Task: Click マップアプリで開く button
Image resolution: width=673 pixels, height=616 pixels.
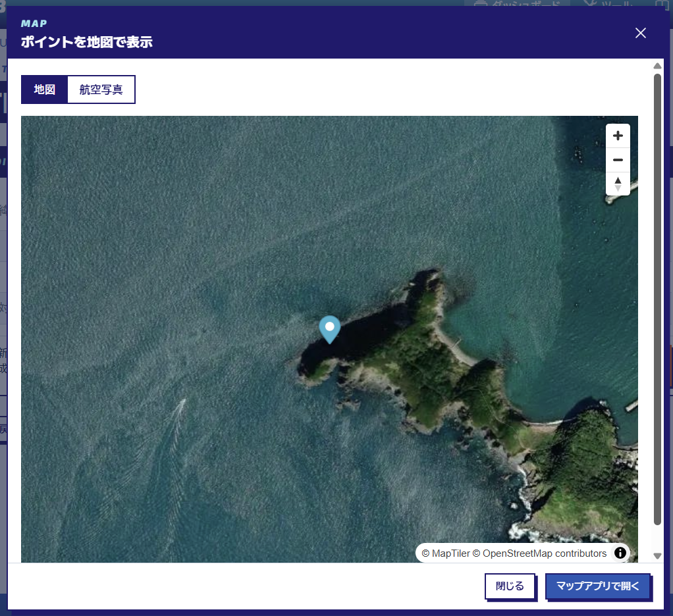Action: tap(597, 586)
